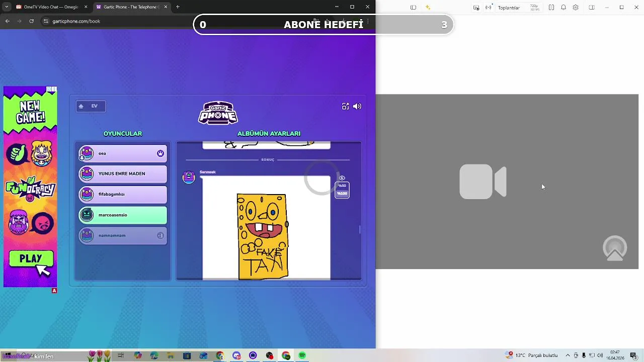Select highlighted player marcoasensio
The width and height of the screenshot is (644, 362).
coord(123,215)
